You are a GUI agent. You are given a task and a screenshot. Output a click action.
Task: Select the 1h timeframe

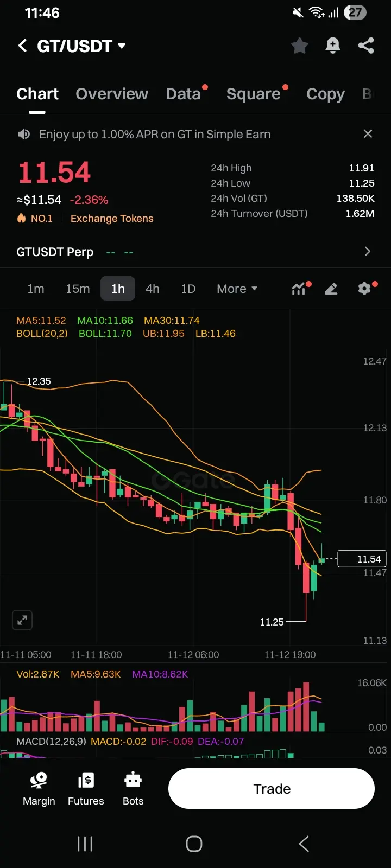(x=118, y=289)
